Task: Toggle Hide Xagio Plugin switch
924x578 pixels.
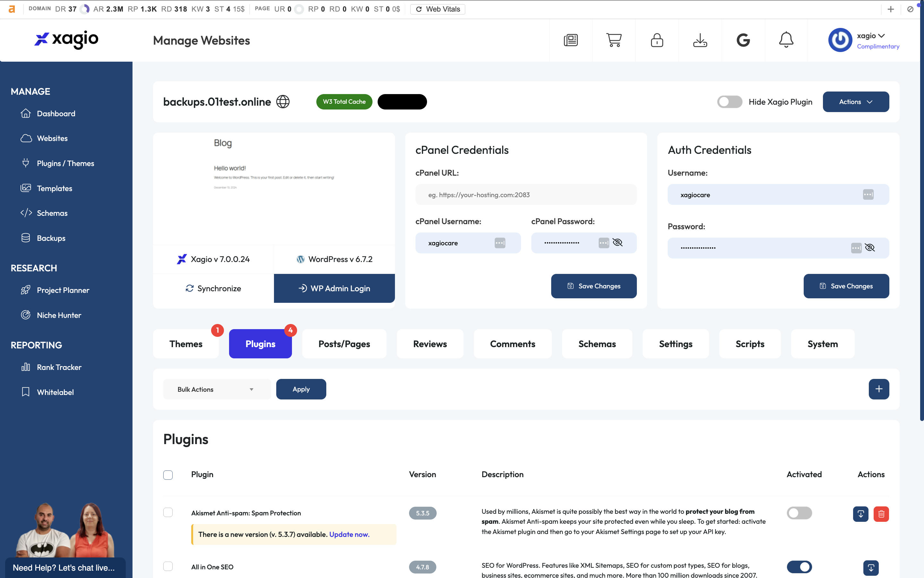Action: 729,102
